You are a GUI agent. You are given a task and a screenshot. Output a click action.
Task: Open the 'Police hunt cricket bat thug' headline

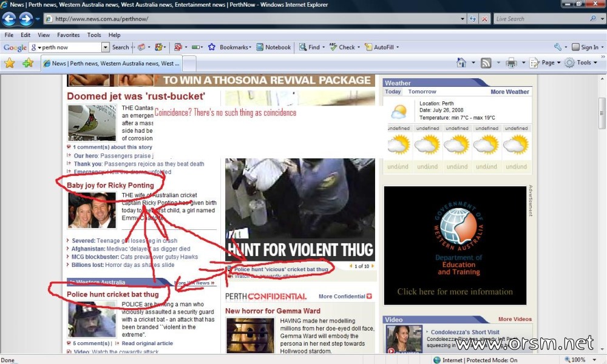tap(113, 294)
